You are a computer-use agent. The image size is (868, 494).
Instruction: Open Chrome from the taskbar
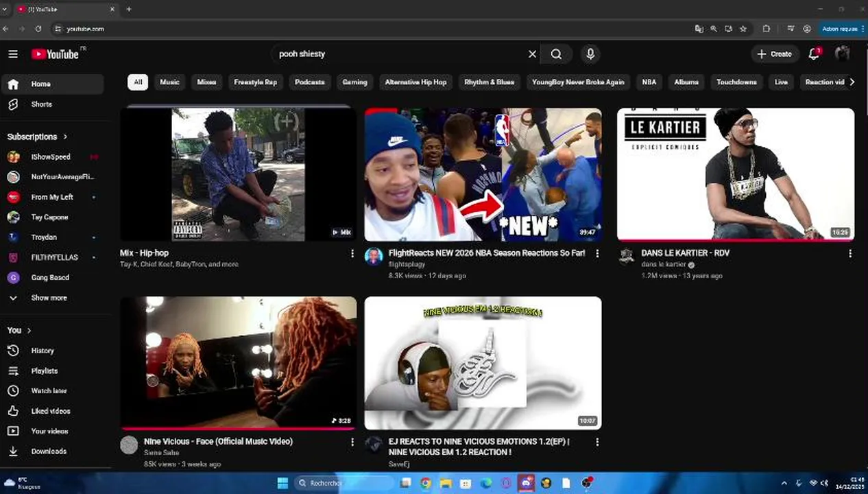(426, 483)
